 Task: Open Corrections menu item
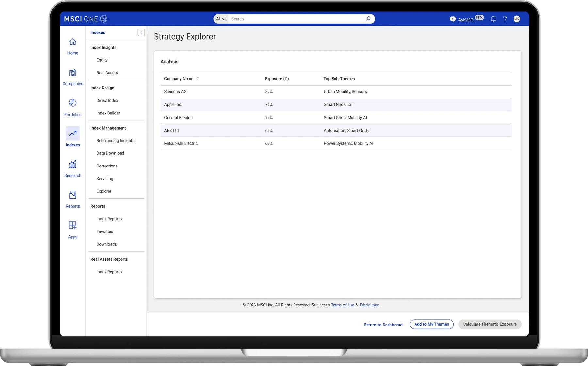(x=107, y=166)
